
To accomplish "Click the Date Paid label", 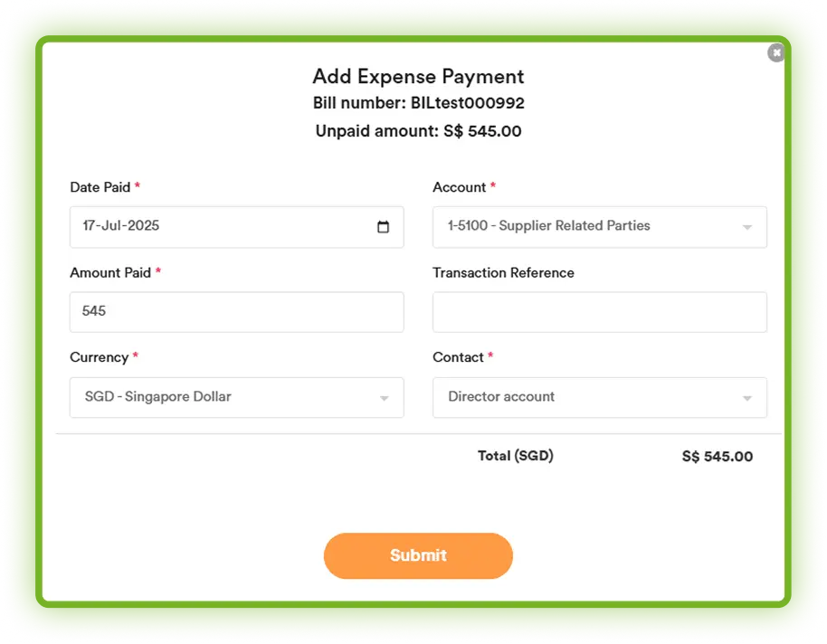I will pyautogui.click(x=100, y=187).
